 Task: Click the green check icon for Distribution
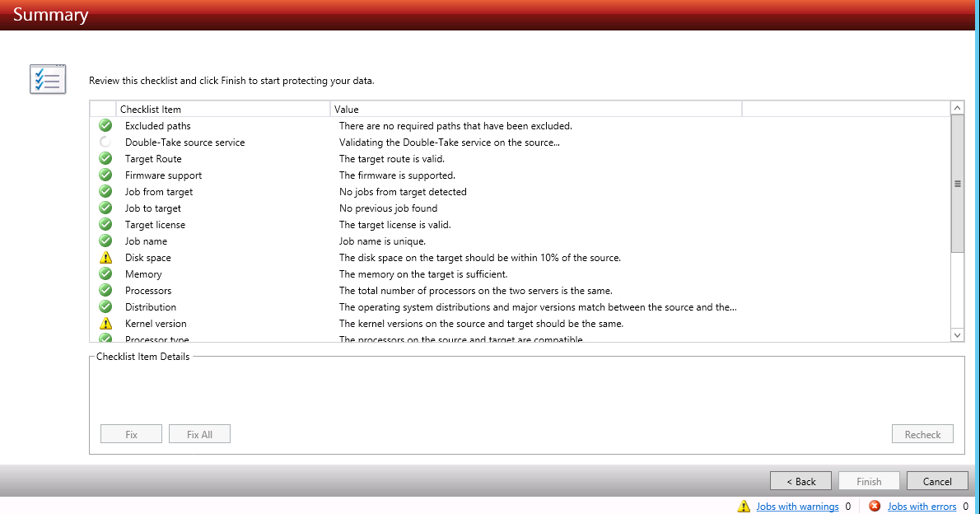pos(105,307)
